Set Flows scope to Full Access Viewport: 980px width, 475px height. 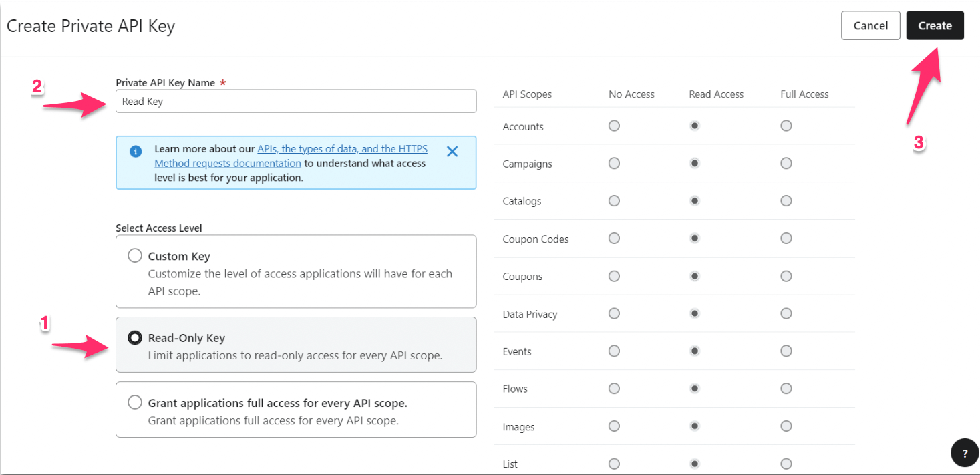[x=786, y=388]
